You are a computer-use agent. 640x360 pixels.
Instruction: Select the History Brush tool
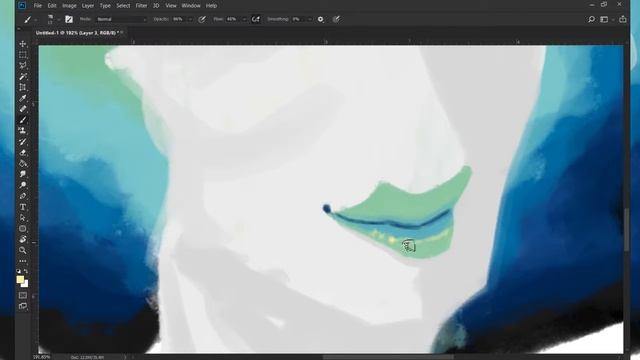click(x=23, y=142)
